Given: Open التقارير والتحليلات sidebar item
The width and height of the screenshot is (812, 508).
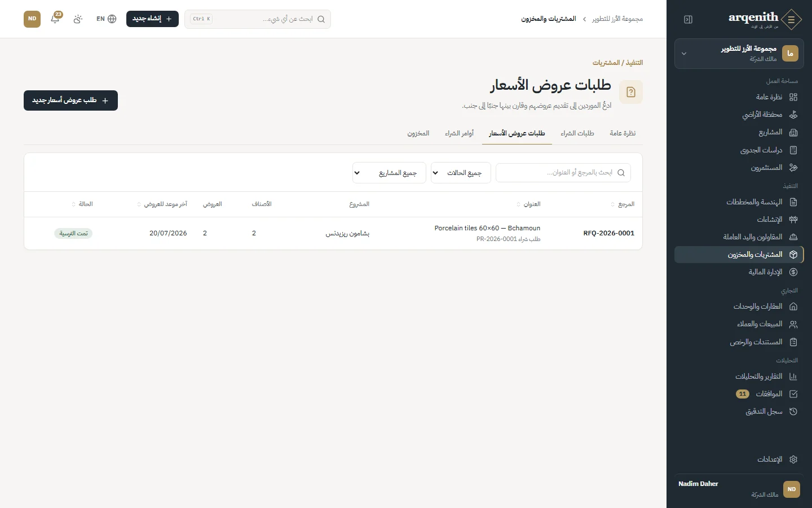Looking at the screenshot, I should click(x=739, y=376).
